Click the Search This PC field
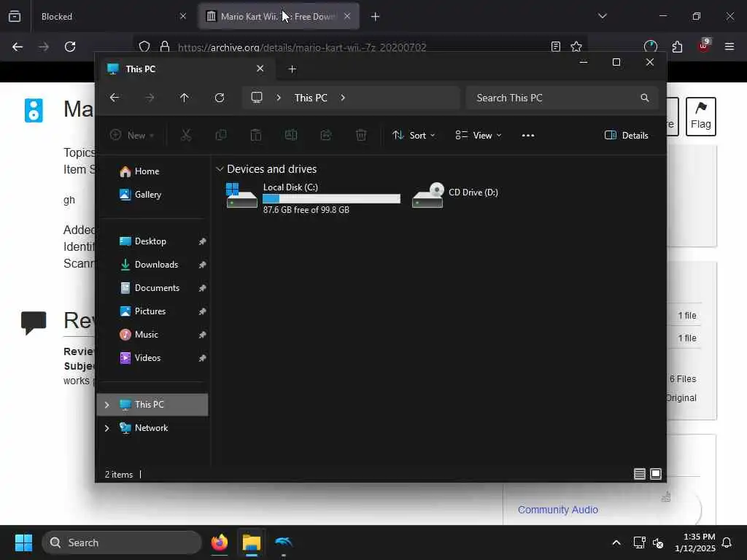This screenshot has height=560, width=747. (x=562, y=98)
